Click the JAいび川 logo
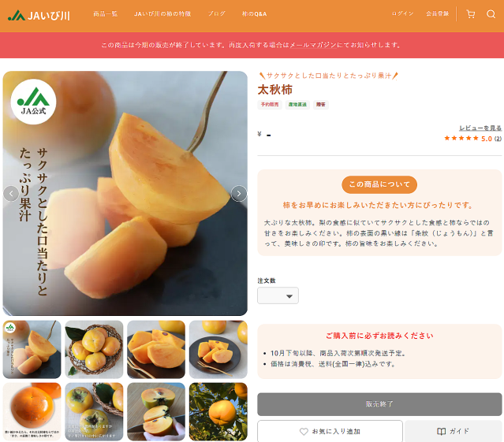This screenshot has height=442, width=504. tap(39, 16)
